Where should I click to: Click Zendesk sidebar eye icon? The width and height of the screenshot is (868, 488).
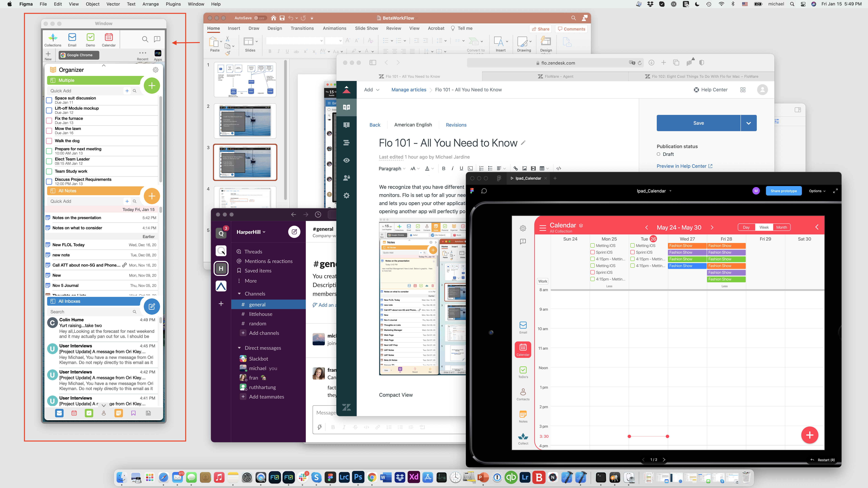[x=346, y=160]
